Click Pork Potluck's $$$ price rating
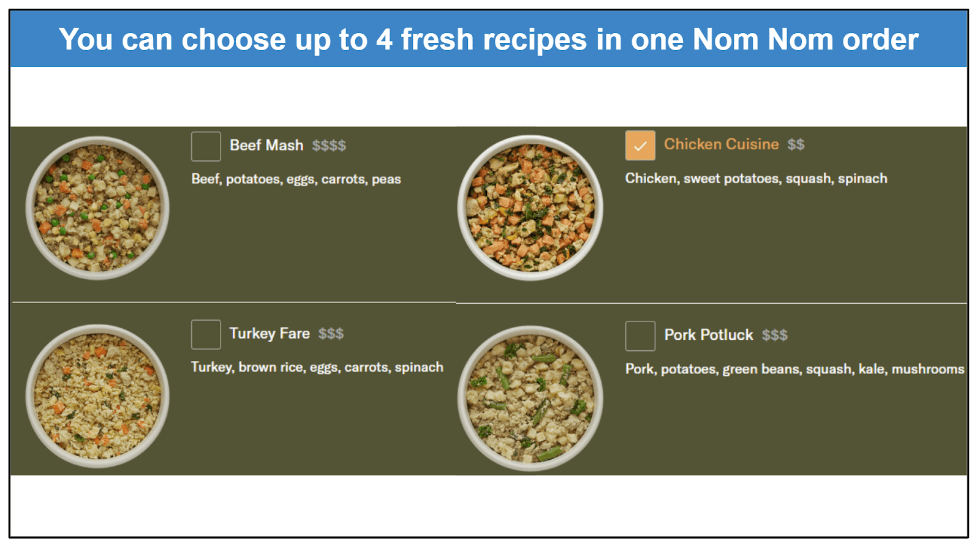 [775, 335]
